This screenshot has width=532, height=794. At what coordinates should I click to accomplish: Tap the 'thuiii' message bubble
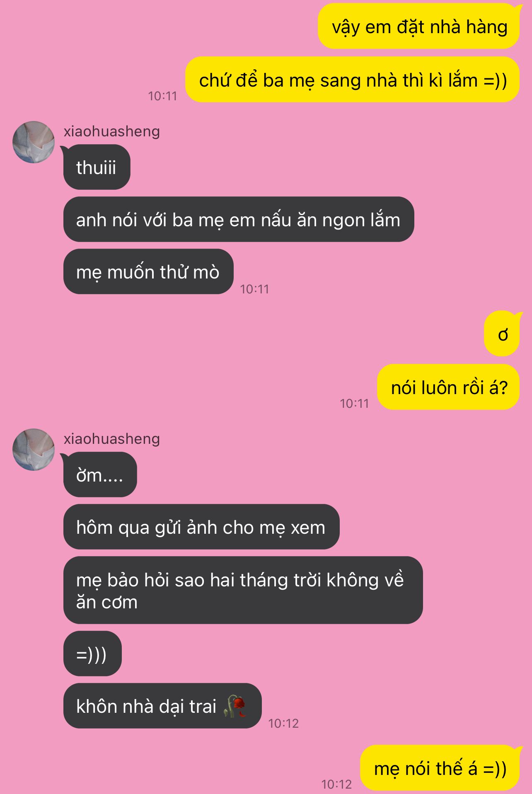[97, 167]
